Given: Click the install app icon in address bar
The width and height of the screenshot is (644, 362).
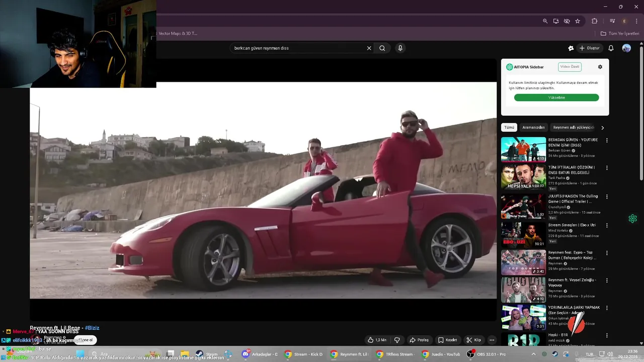Looking at the screenshot, I should [556, 21].
